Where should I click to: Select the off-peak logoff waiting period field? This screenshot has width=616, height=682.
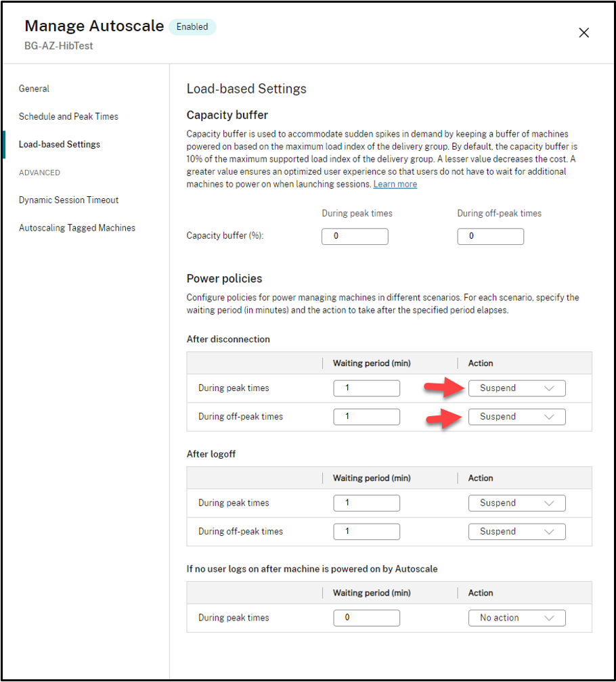[x=366, y=531]
